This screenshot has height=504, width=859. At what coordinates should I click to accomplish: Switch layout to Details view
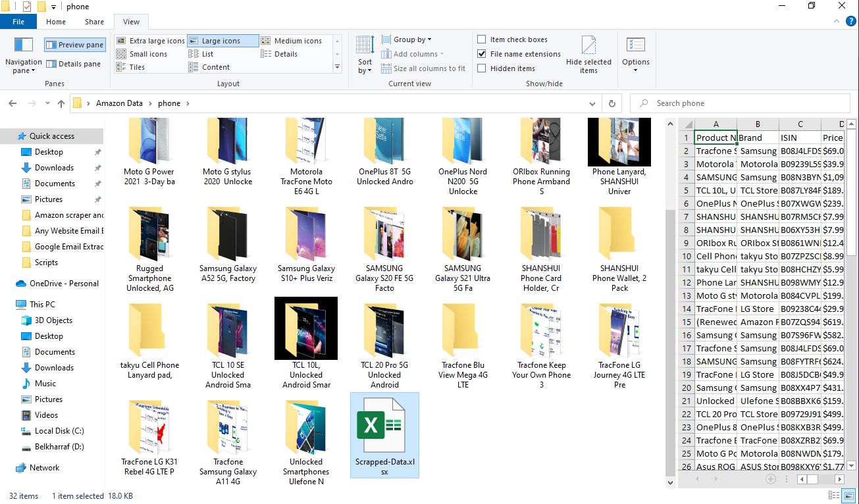(280, 54)
